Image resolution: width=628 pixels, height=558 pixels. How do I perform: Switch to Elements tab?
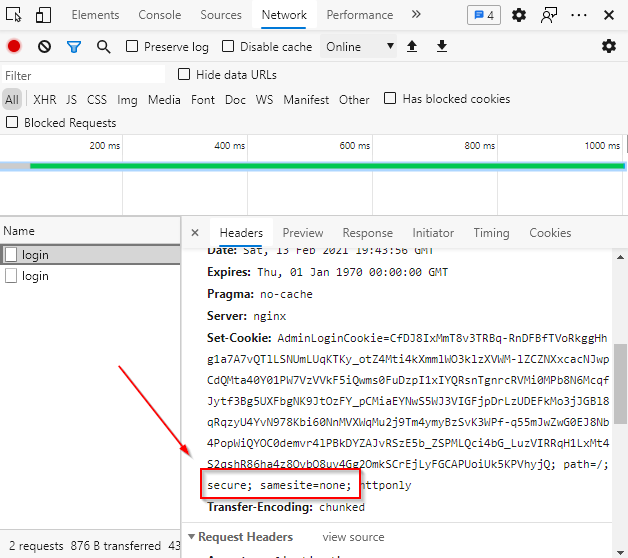pos(95,15)
